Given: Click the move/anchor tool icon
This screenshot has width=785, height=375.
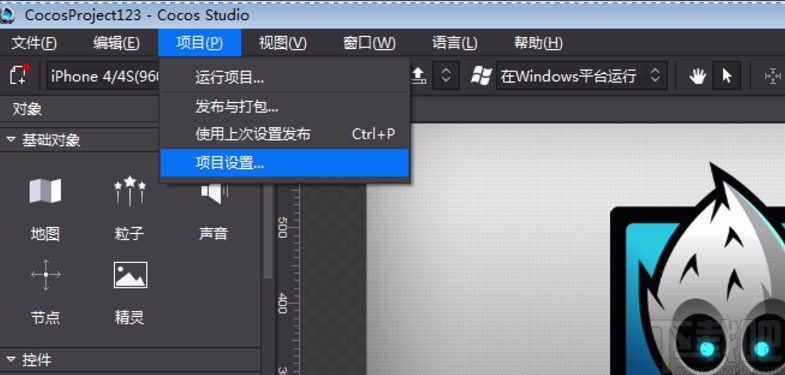Looking at the screenshot, I should click(x=772, y=76).
